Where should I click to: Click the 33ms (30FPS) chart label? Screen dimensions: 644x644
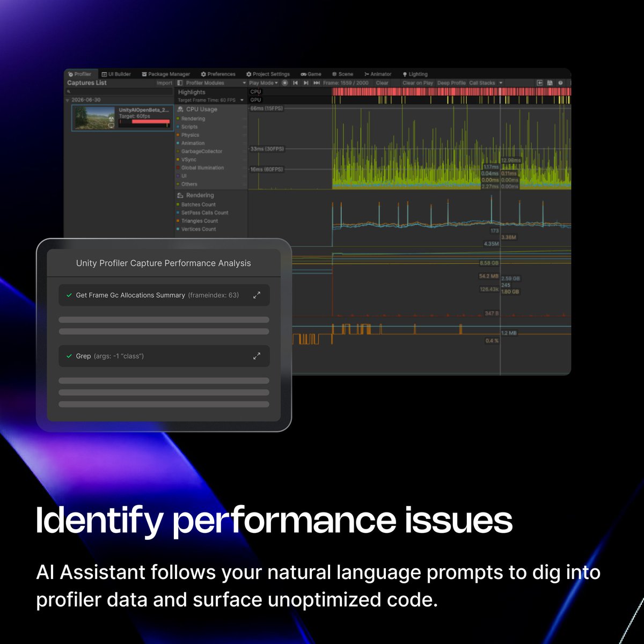(x=267, y=149)
